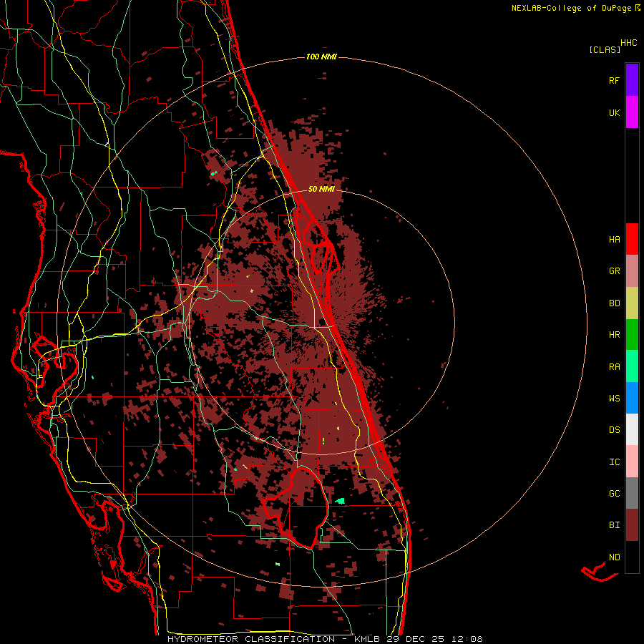Click the GC gray legend swatch
The width and height of the screenshot is (644, 644).
632,493
